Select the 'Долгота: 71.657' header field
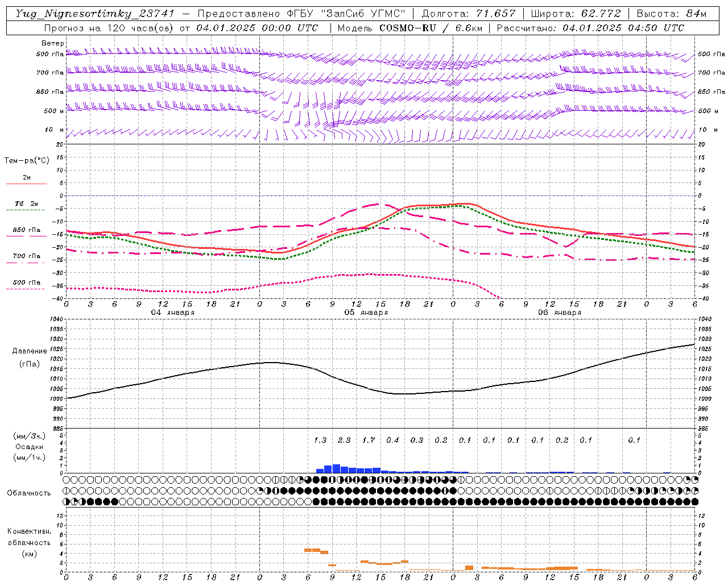This screenshot has width=728, height=582. click(x=469, y=14)
